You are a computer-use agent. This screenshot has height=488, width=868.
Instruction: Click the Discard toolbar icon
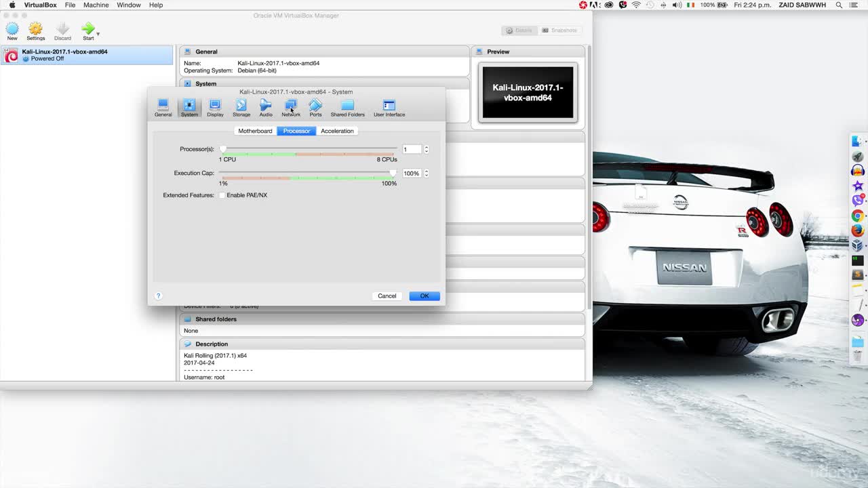[x=62, y=28]
